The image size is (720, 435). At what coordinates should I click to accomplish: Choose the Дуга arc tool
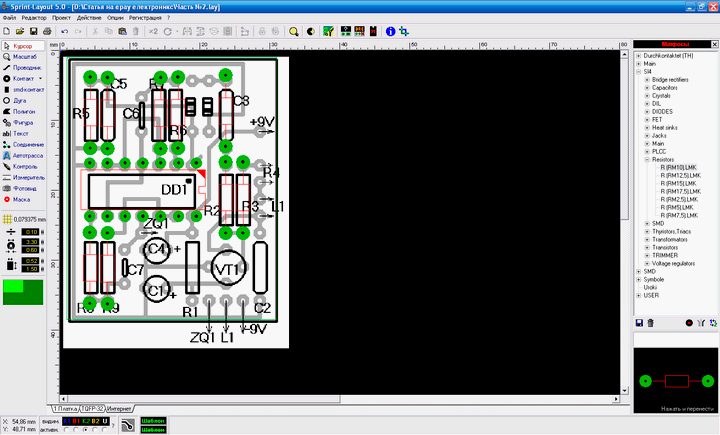[20, 100]
